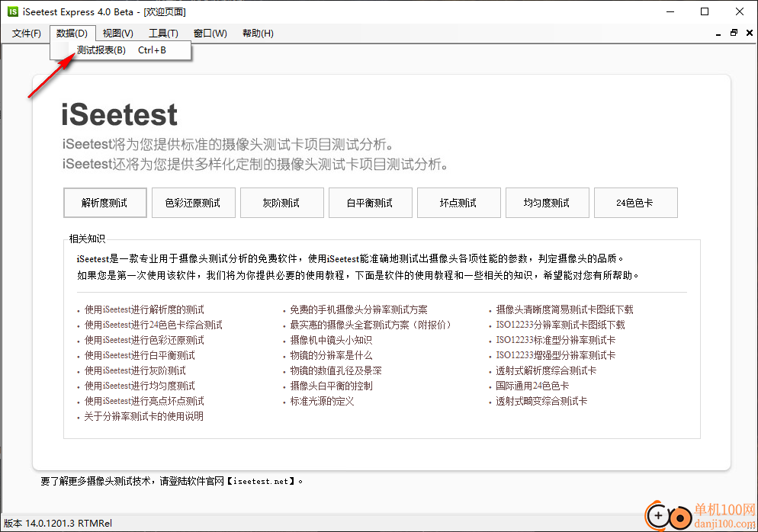Open link 使用iSeetest进行亮点坏点测试
This screenshot has width=758, height=532.
145,401
